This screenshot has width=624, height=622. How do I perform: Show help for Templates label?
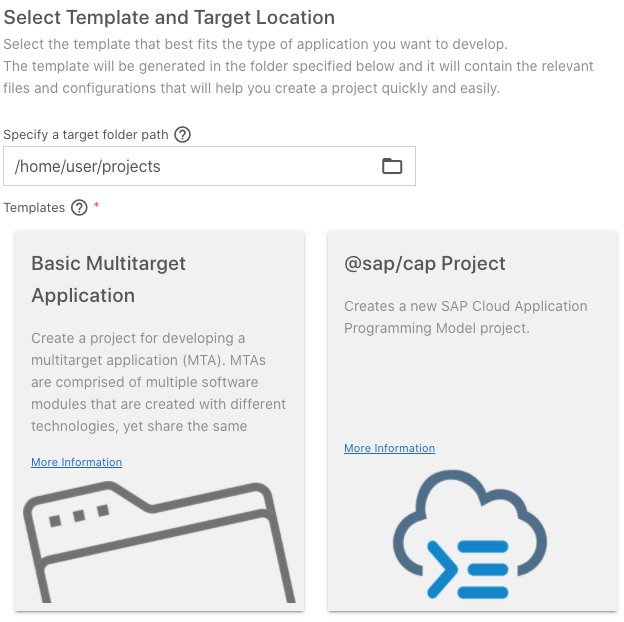pyautogui.click(x=79, y=208)
